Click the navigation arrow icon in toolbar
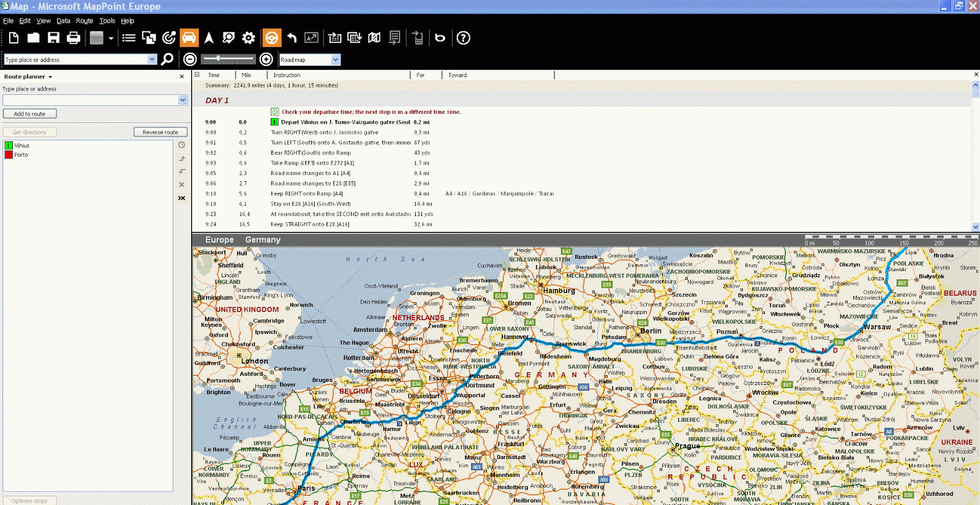Viewport: 980px width, 505px height. click(209, 38)
